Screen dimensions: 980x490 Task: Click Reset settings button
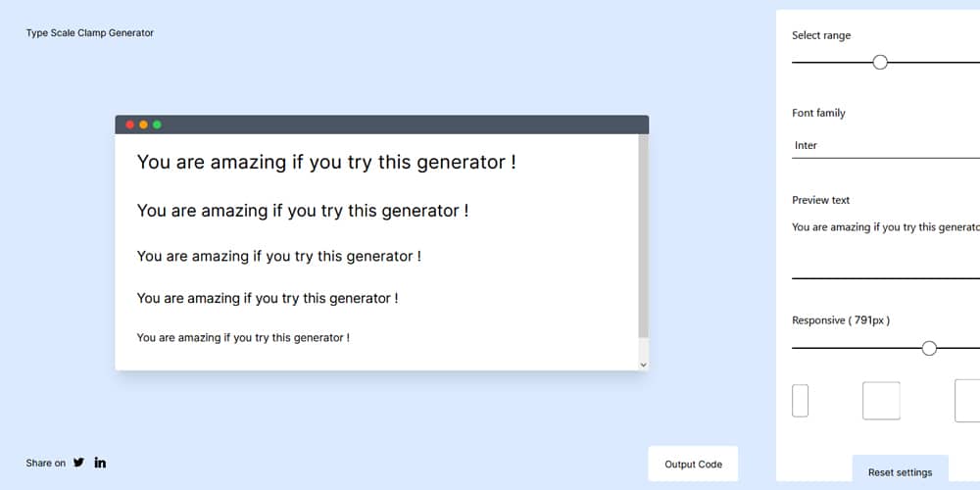pyautogui.click(x=900, y=472)
